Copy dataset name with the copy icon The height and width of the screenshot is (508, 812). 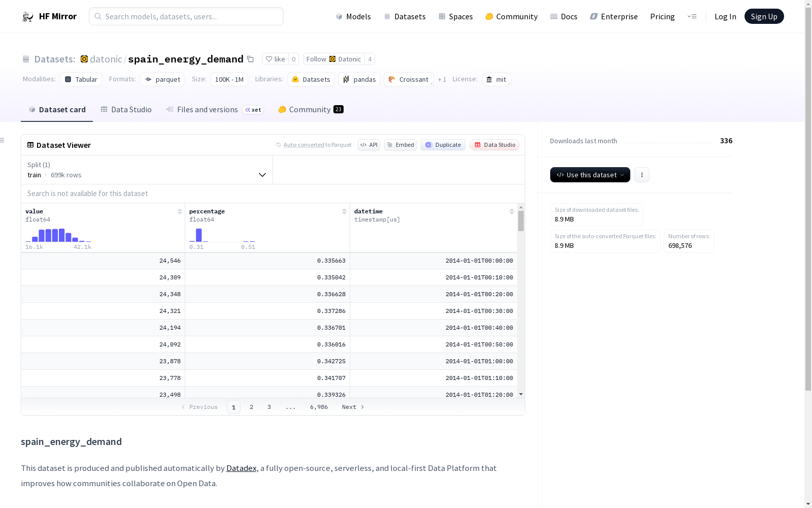250,59
